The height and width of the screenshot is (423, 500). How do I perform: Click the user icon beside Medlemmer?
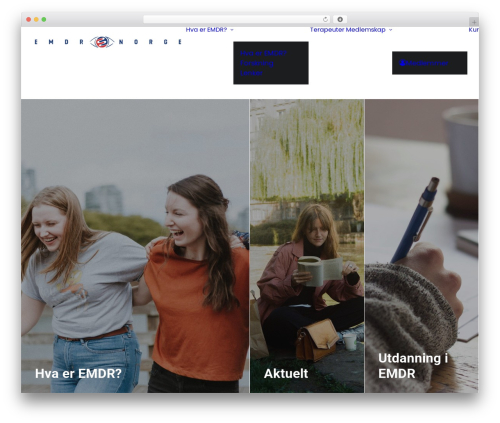pyautogui.click(x=402, y=63)
